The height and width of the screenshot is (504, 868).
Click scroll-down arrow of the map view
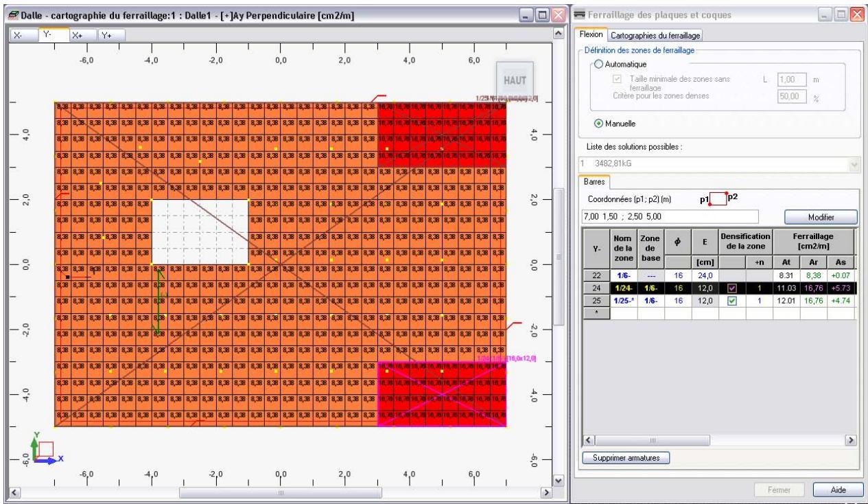point(558,481)
